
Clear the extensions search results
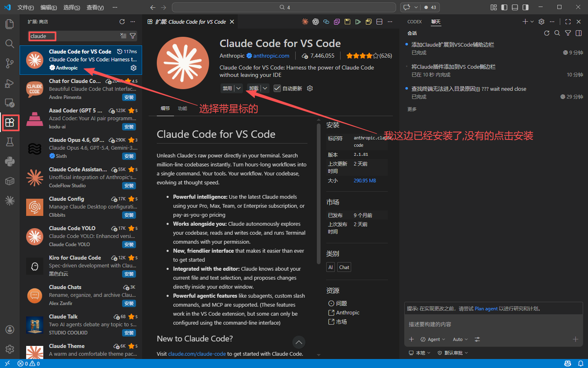click(123, 36)
